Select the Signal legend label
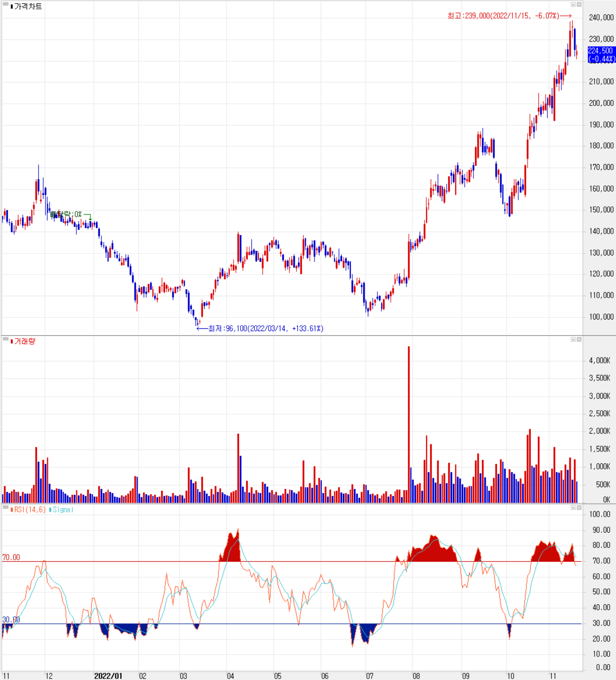 (63, 510)
